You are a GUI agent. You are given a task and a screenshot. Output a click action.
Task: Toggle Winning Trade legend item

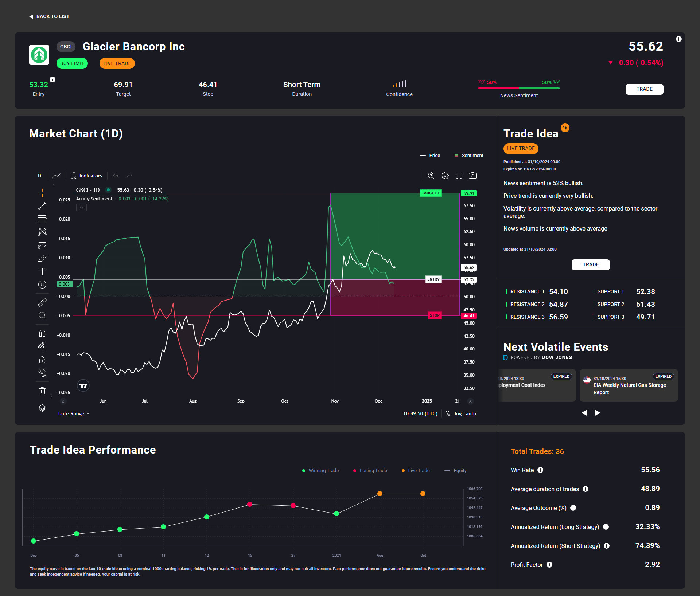(320, 471)
